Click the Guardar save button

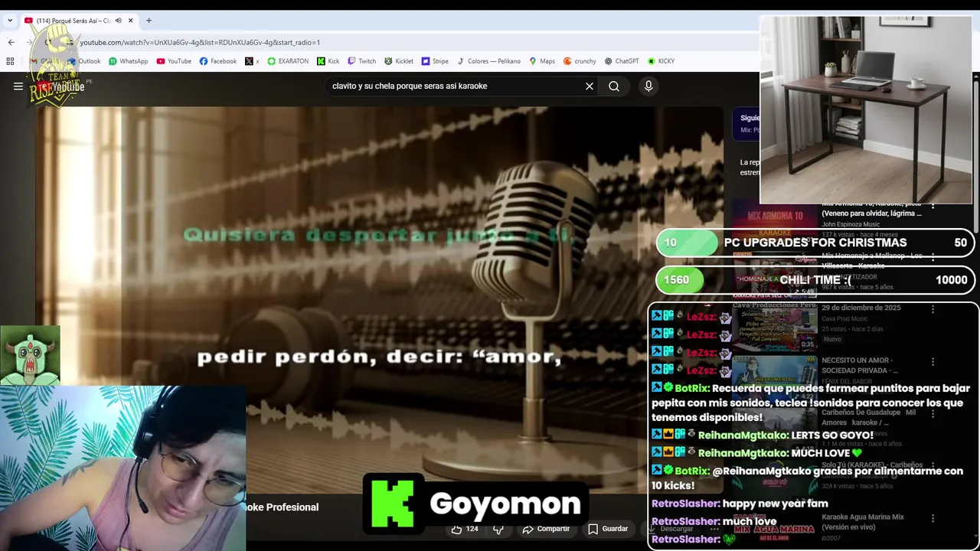[x=608, y=529]
